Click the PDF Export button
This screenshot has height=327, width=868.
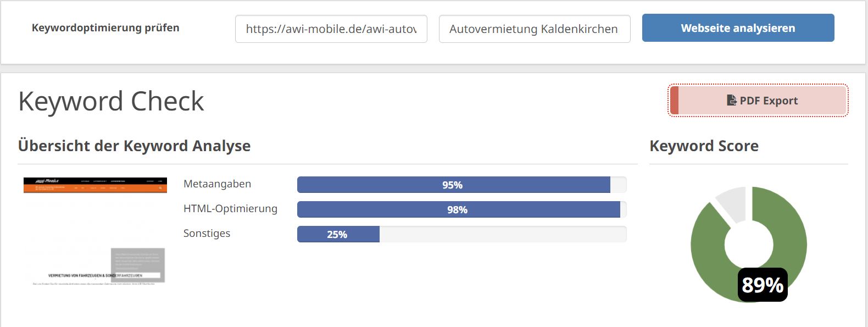(x=758, y=100)
